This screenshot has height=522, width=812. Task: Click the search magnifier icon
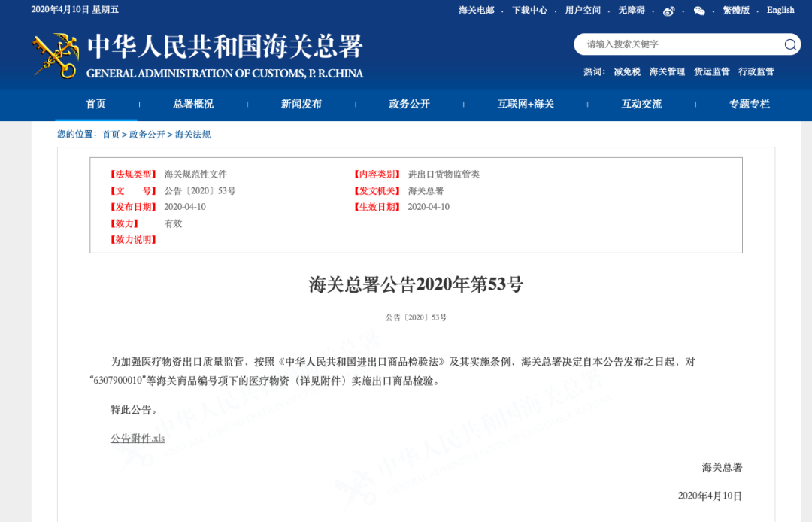(x=790, y=44)
